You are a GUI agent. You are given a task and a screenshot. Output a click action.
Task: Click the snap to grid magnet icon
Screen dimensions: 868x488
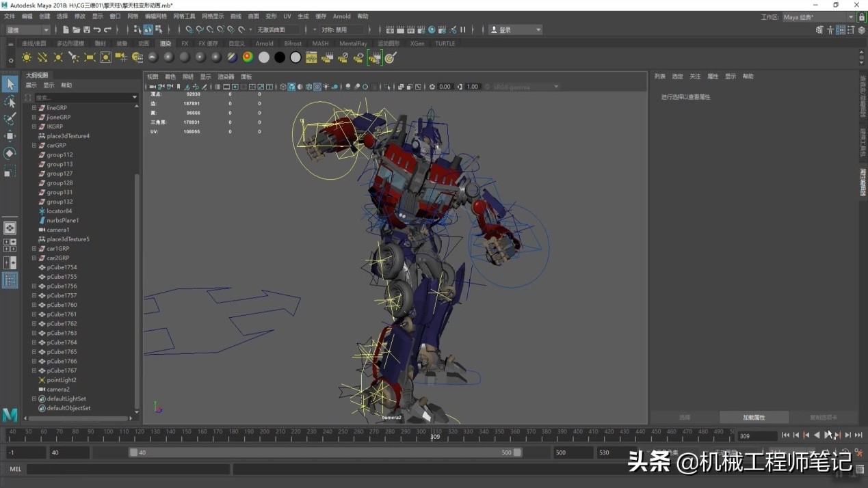coord(188,29)
